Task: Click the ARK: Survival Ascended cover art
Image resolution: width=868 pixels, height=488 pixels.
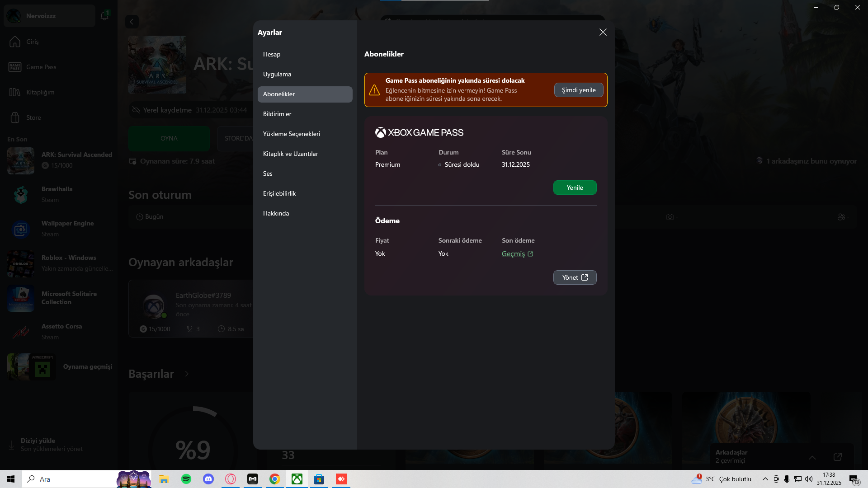Action: [157, 65]
